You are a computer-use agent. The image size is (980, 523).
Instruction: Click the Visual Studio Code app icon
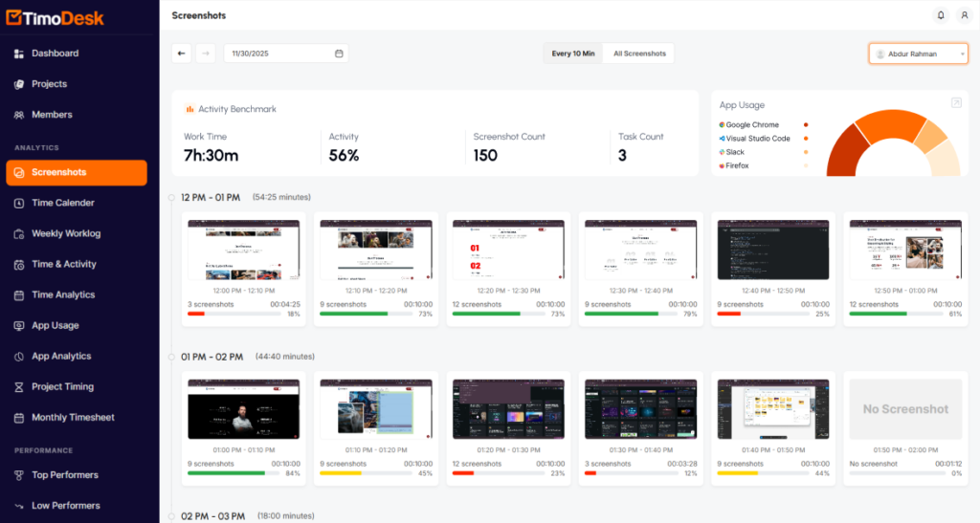tap(722, 139)
